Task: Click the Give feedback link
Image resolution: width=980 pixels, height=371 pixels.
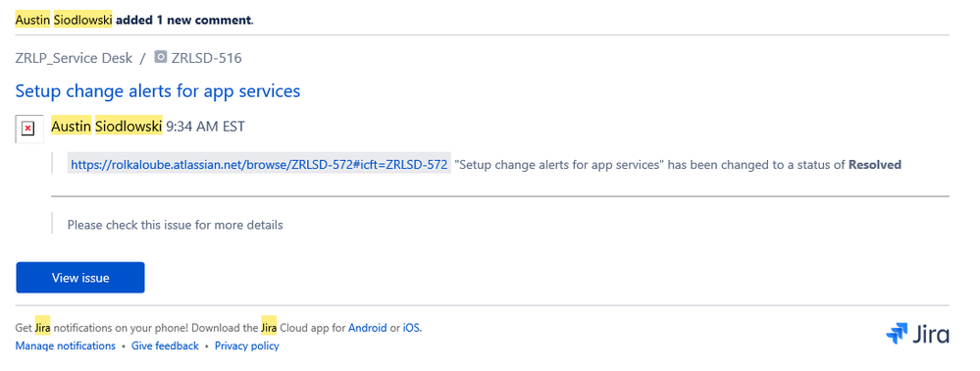Action: (x=165, y=346)
